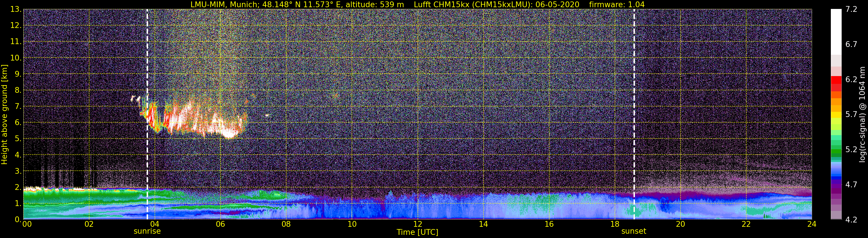Image resolution: width=868 pixels, height=238 pixels.
Task: Click the '5.' height axis tick label
Action: (x=18, y=139)
